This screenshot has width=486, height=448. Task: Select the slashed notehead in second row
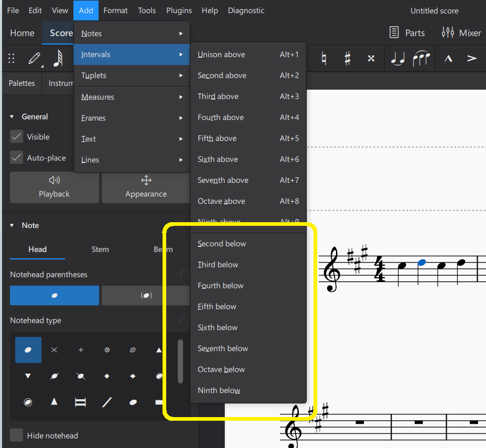54,376
